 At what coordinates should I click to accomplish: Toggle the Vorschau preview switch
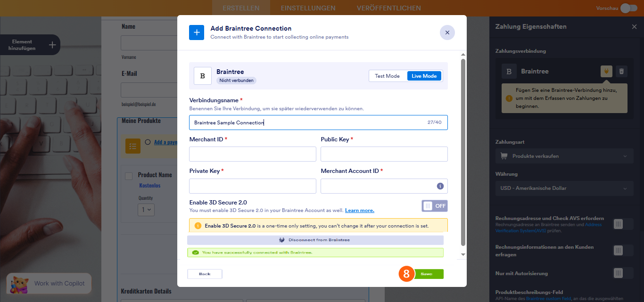pyautogui.click(x=628, y=8)
